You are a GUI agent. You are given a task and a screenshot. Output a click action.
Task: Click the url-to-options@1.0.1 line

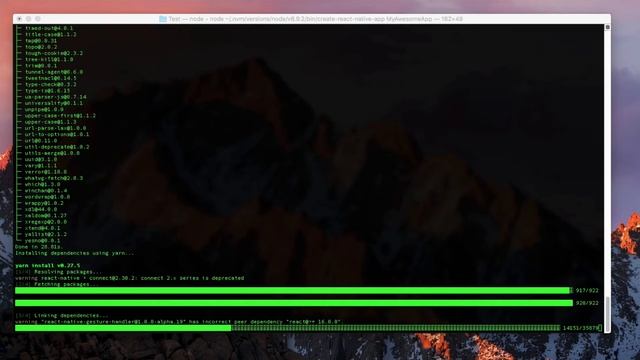pyautogui.click(x=57, y=134)
